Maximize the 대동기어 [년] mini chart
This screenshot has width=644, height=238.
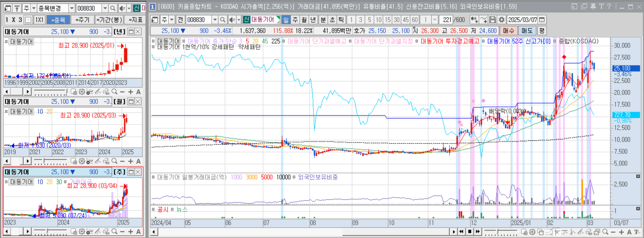(131, 31)
